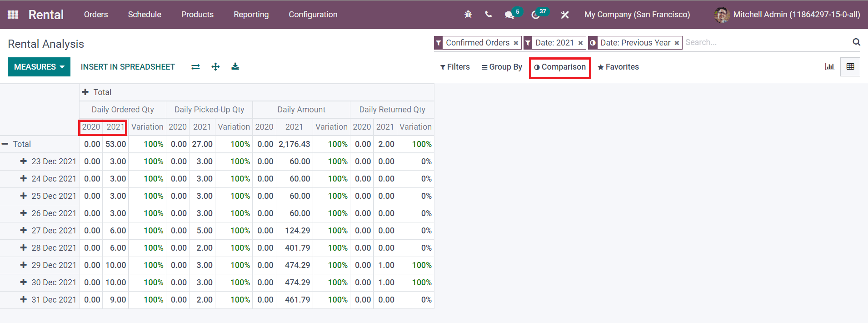Click the expand all icon
Viewport: 868px width, 323px height.
[x=215, y=67]
